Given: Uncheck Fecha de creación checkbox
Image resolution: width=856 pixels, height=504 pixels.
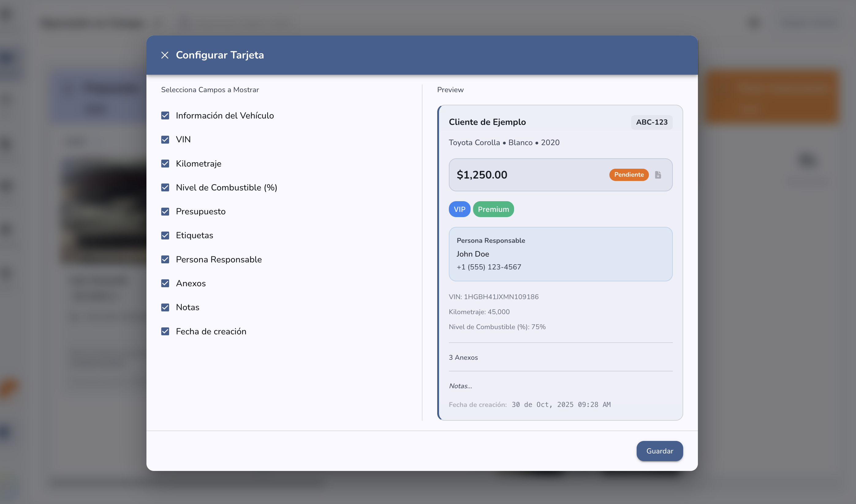Looking at the screenshot, I should click(x=165, y=332).
